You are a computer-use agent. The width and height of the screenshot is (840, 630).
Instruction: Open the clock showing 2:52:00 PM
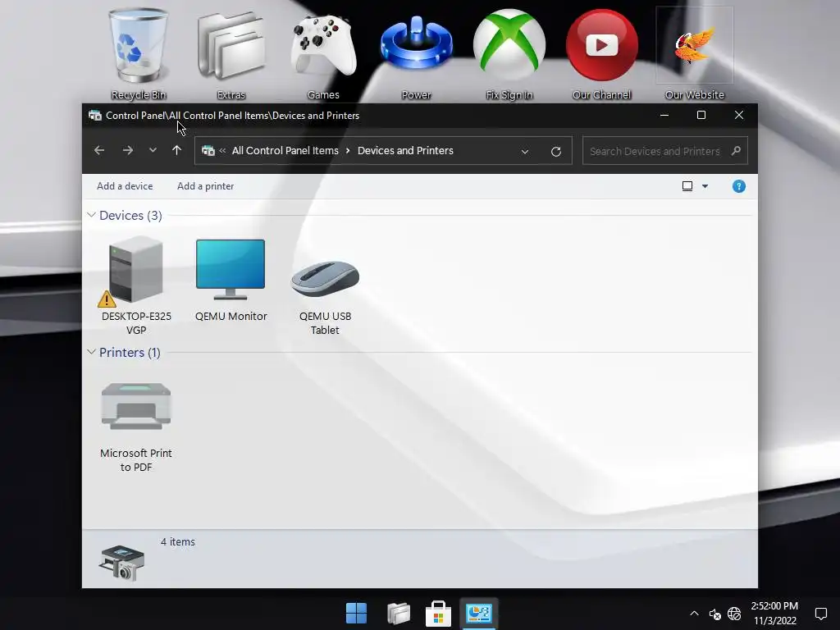[774, 614]
